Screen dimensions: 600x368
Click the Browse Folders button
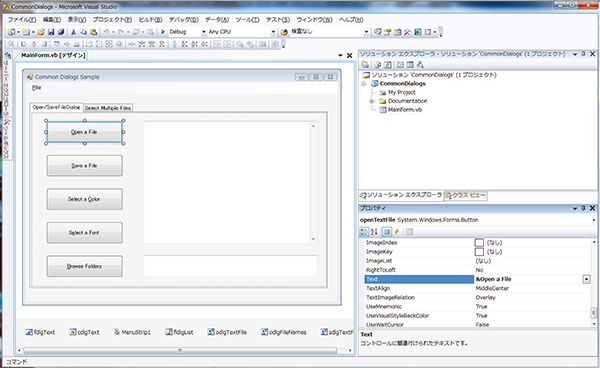pyautogui.click(x=85, y=266)
